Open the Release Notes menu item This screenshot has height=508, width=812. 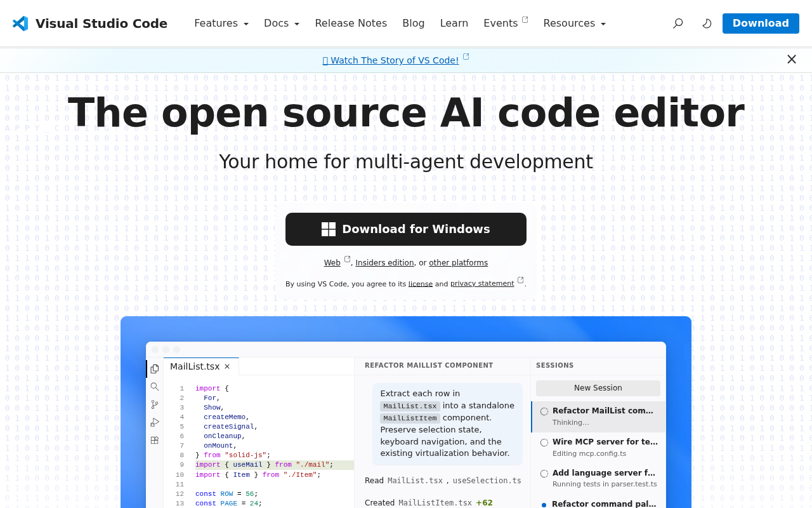[351, 23]
